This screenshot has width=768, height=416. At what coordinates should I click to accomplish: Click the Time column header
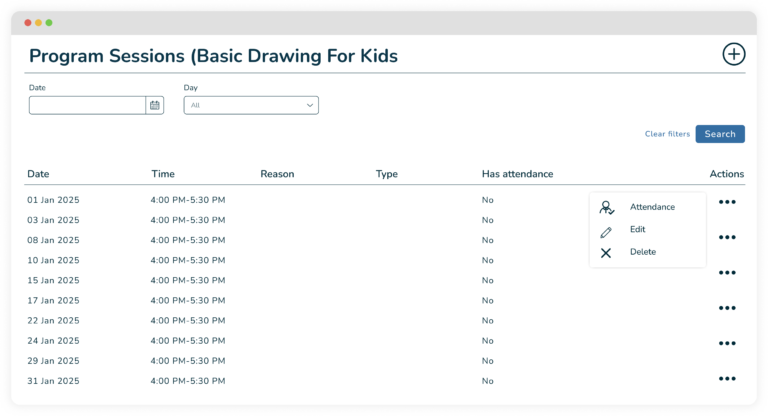click(x=163, y=174)
